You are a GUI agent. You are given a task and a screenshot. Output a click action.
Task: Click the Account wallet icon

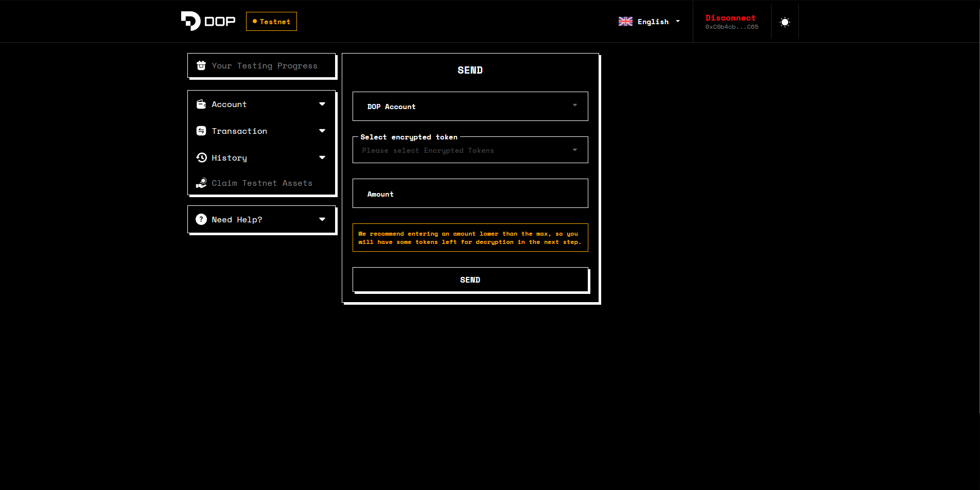(x=201, y=104)
